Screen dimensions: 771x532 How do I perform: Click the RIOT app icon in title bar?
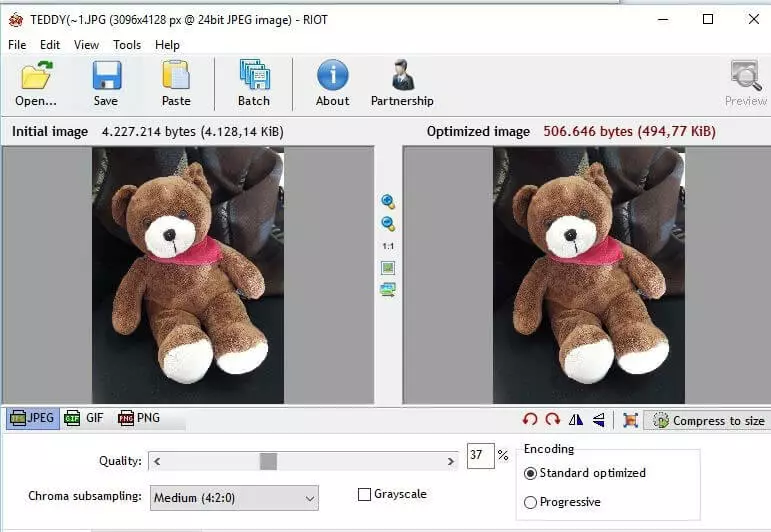point(16,20)
